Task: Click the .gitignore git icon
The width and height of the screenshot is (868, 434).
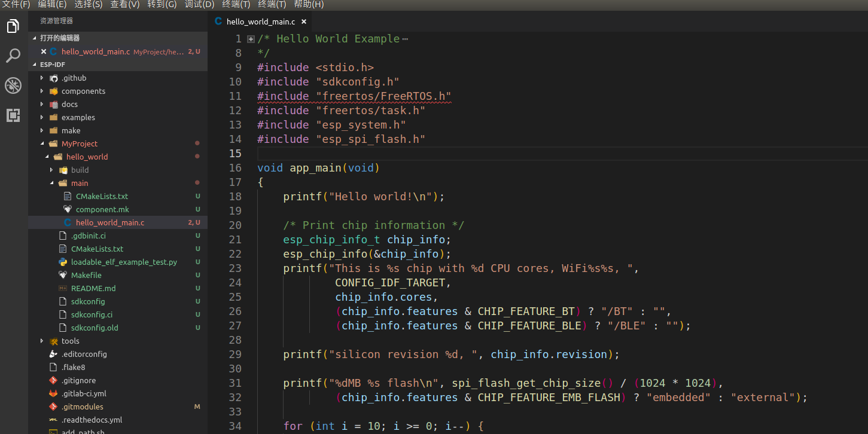Action: tap(53, 381)
